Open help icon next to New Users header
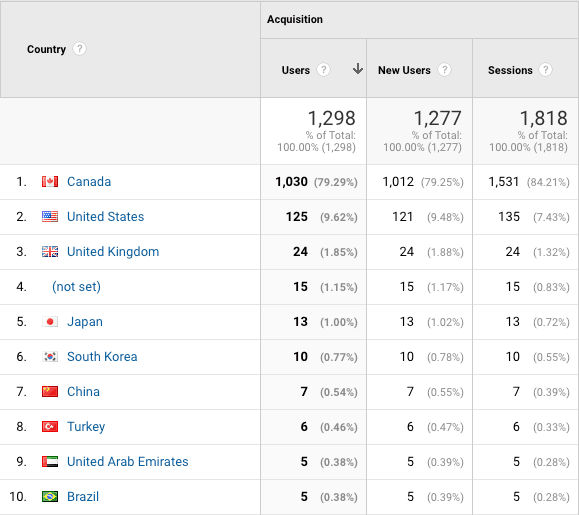The height and width of the screenshot is (515, 579). point(445,70)
